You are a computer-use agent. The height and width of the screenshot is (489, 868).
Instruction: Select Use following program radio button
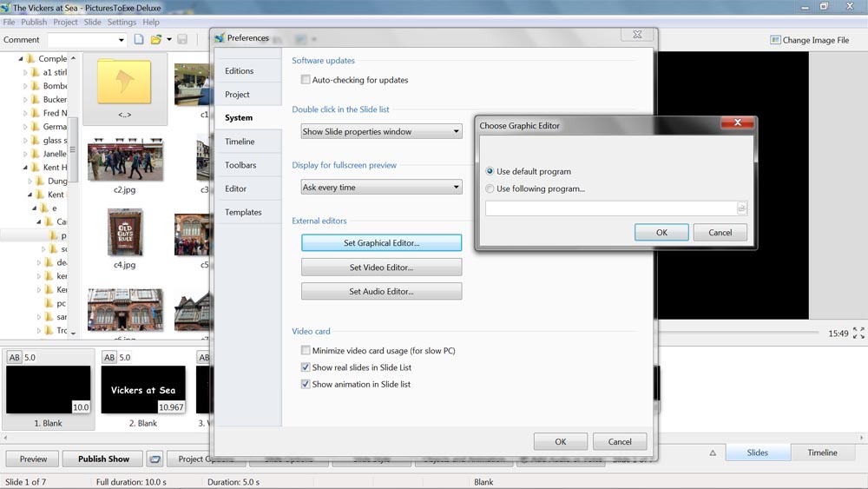490,188
